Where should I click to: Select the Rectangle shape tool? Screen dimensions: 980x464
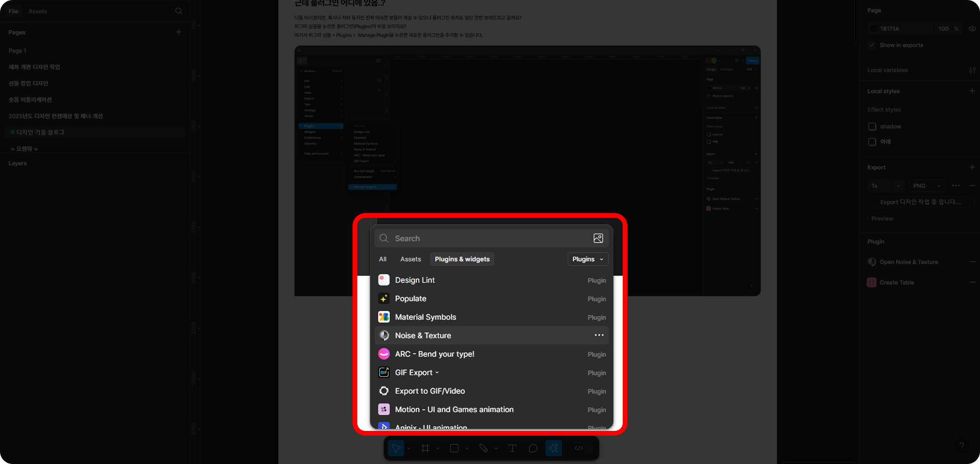[454, 448]
